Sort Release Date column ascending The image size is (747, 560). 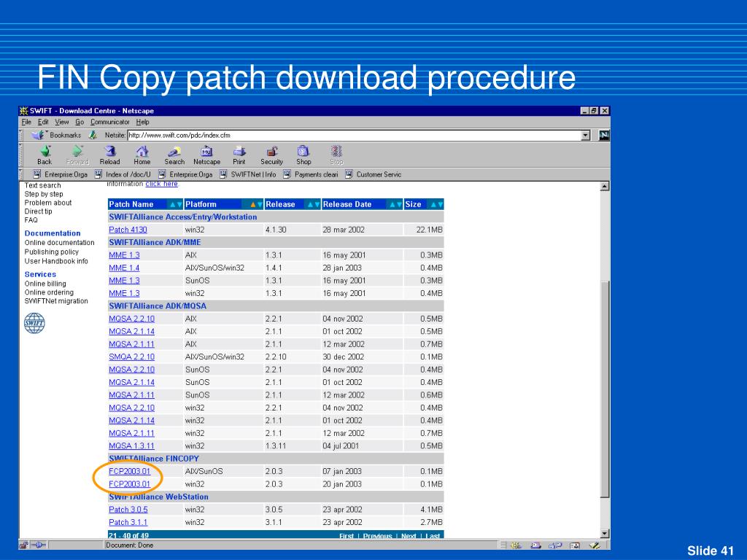[392, 205]
